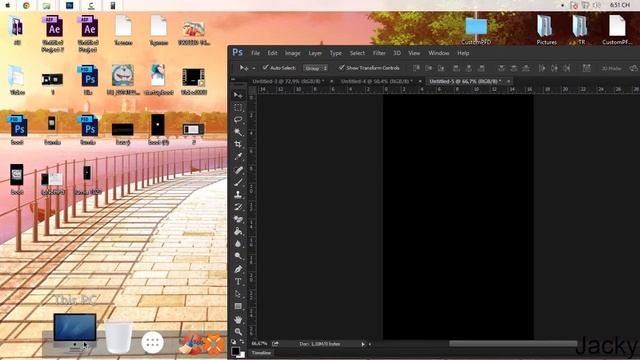Image resolution: width=640 pixels, height=360 pixels.
Task: Select the Rectangle shape tool
Action: tap(238, 306)
